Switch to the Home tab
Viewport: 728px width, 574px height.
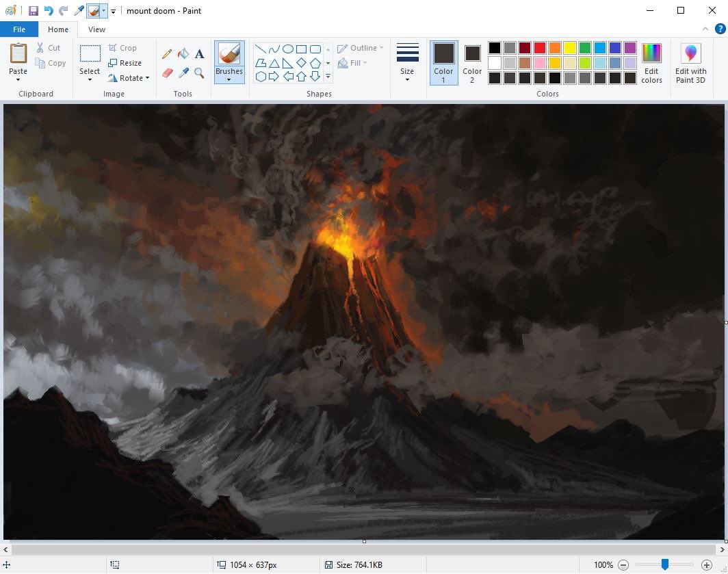coord(58,29)
